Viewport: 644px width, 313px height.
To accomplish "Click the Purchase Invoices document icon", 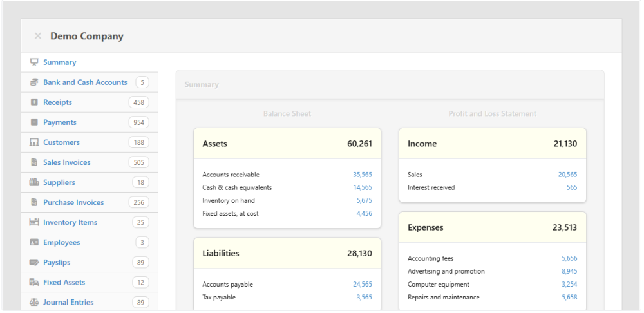I will 34,202.
